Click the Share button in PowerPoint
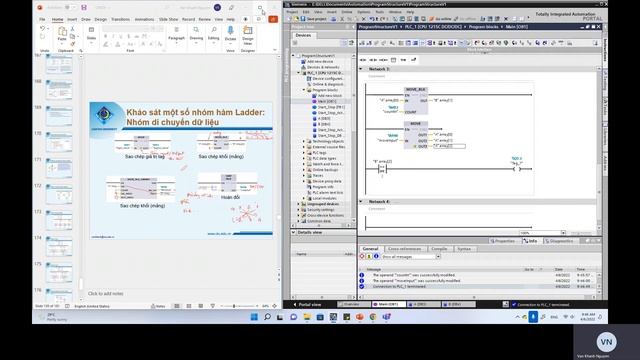The image size is (640, 360). coord(273,19)
